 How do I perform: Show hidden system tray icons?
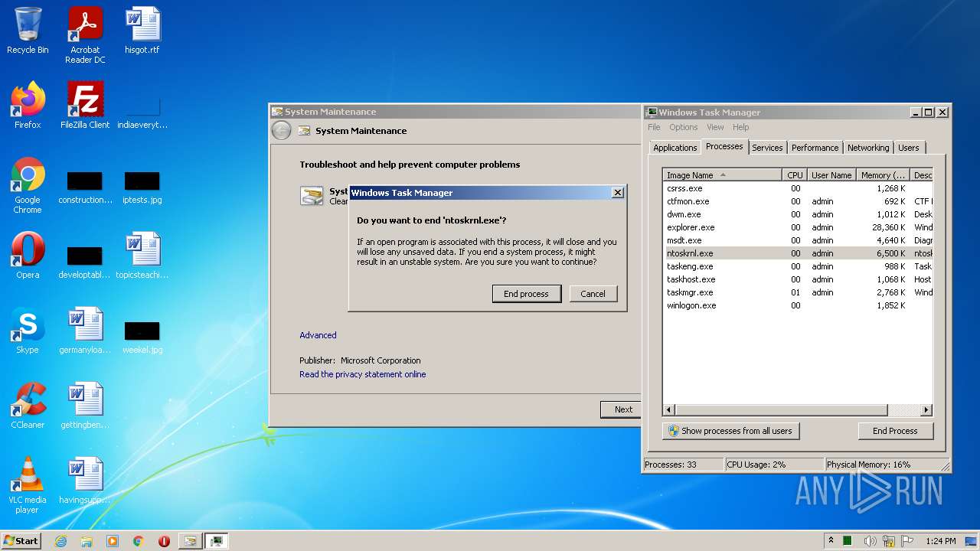[x=831, y=541]
